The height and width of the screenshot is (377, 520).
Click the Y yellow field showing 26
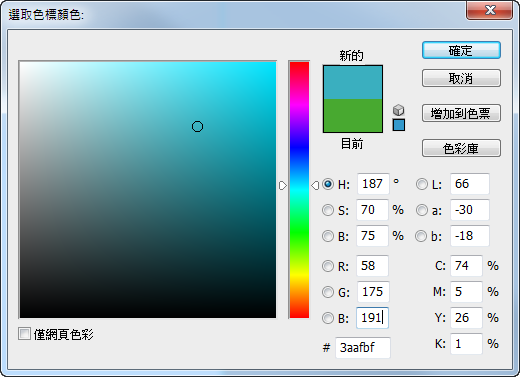coord(466,318)
